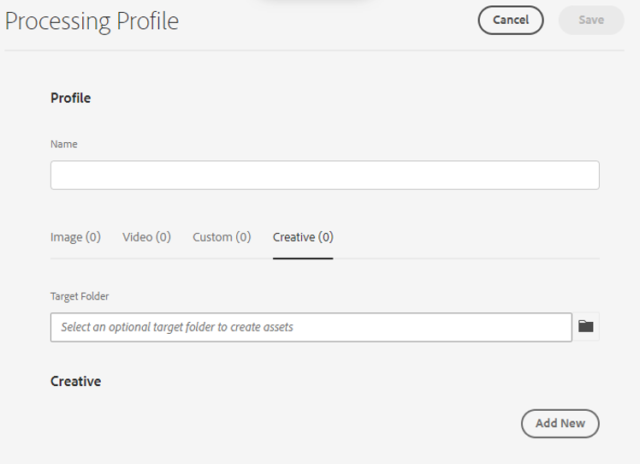
Task: Click the Processing Profile page title
Action: 92,21
